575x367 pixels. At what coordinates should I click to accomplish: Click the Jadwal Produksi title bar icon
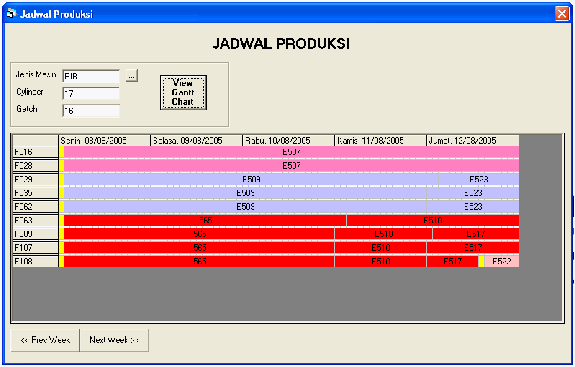pos(12,14)
